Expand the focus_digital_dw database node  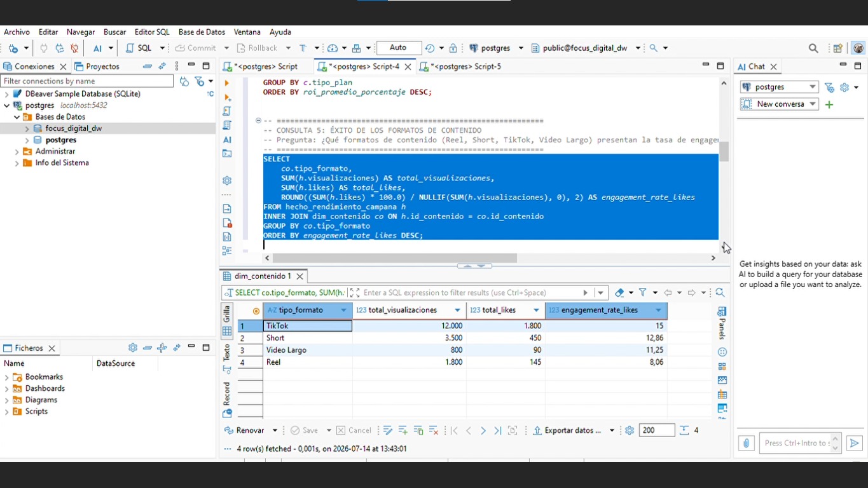(27, 128)
